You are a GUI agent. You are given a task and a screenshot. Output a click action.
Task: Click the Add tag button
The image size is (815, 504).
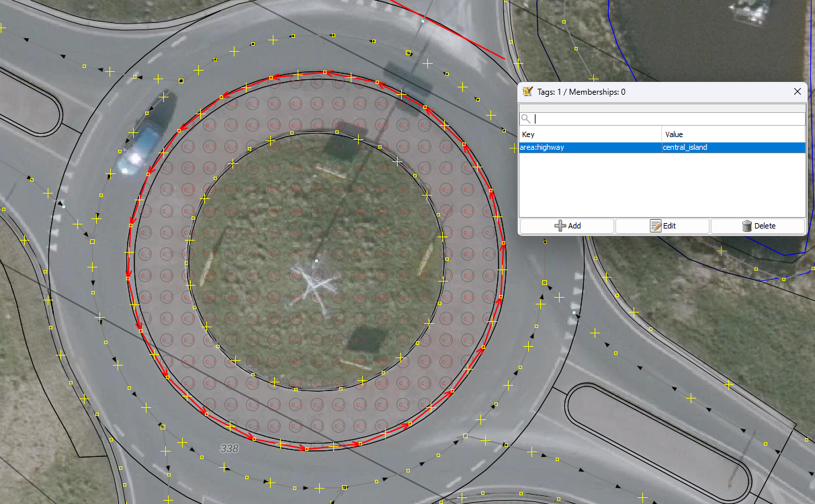coord(566,226)
